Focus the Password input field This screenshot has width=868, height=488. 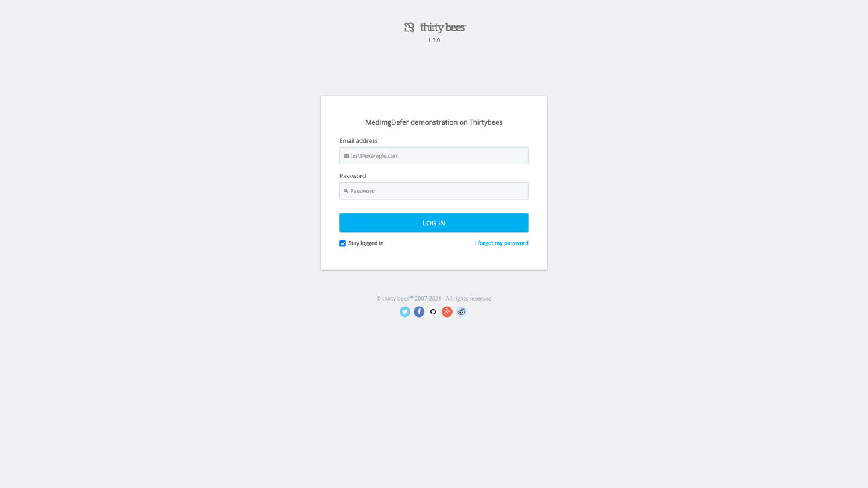pyautogui.click(x=434, y=191)
